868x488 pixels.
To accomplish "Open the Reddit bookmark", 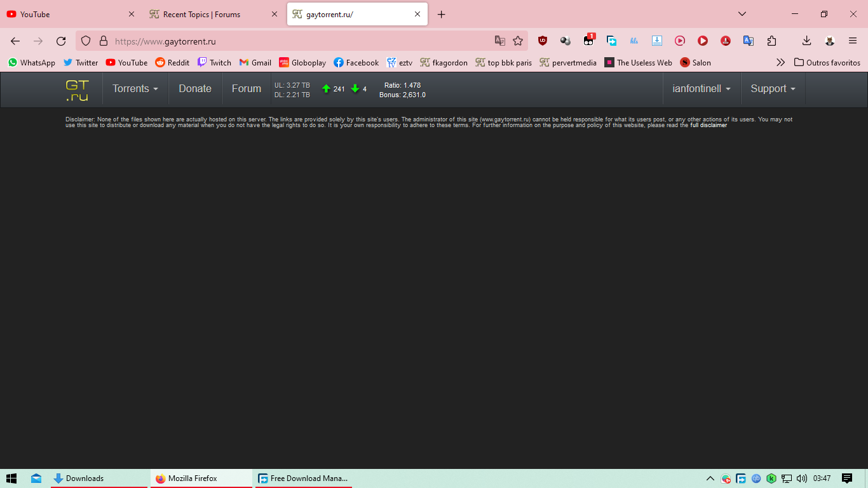I will tap(172, 62).
